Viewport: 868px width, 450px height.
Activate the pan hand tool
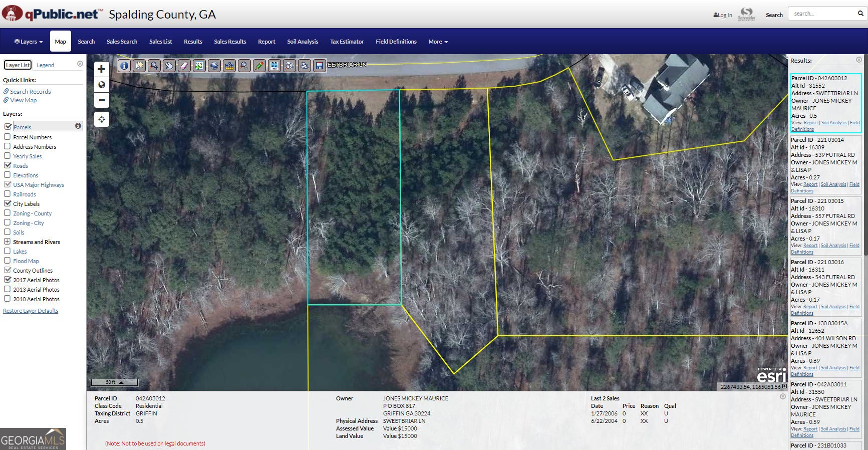169,66
